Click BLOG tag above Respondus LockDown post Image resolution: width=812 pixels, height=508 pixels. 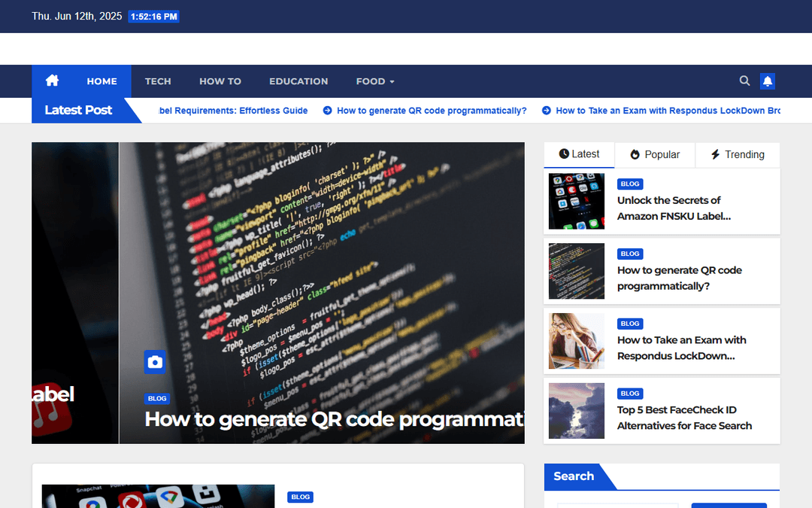pyautogui.click(x=630, y=324)
